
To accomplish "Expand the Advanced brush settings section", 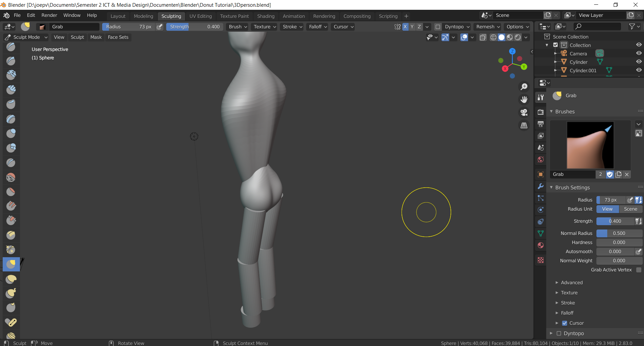I will (x=572, y=283).
